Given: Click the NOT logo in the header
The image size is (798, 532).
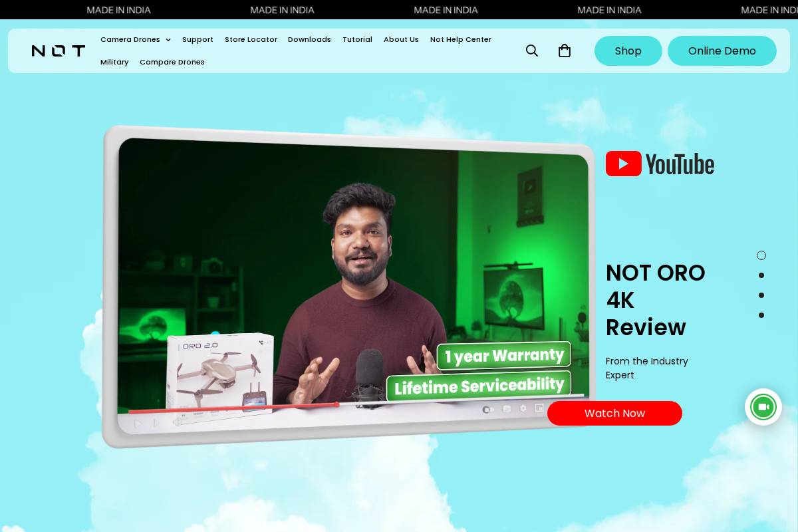Looking at the screenshot, I should (59, 51).
